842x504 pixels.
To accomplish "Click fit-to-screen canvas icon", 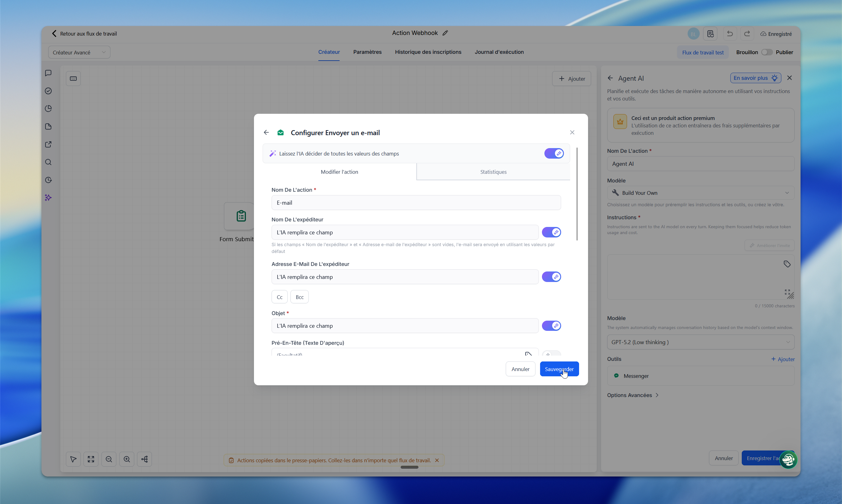I will (x=91, y=459).
